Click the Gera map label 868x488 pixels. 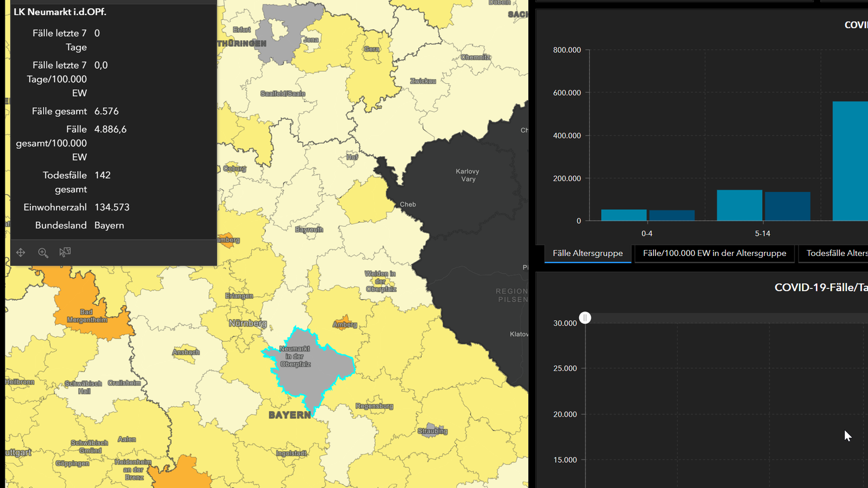click(371, 49)
